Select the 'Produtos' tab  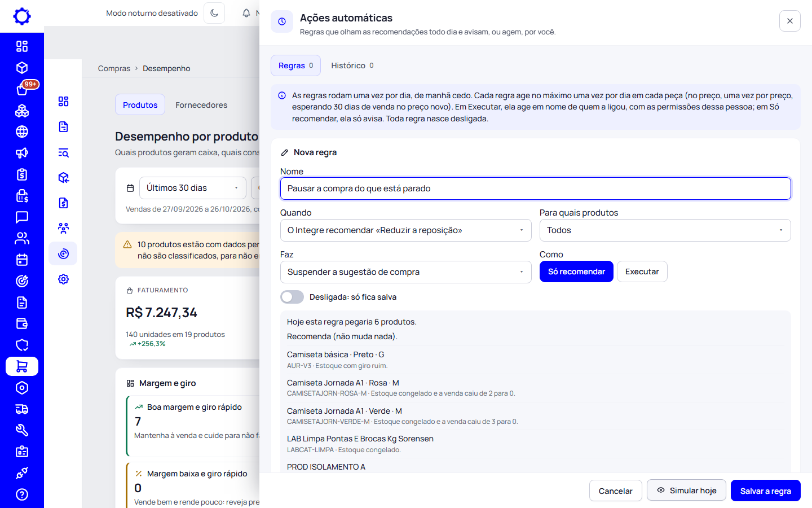tap(140, 105)
